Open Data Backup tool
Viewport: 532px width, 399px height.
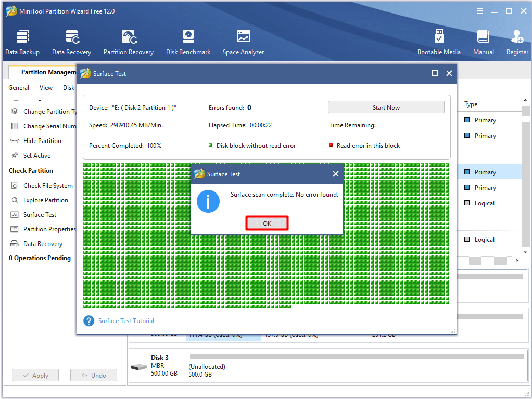click(x=22, y=42)
